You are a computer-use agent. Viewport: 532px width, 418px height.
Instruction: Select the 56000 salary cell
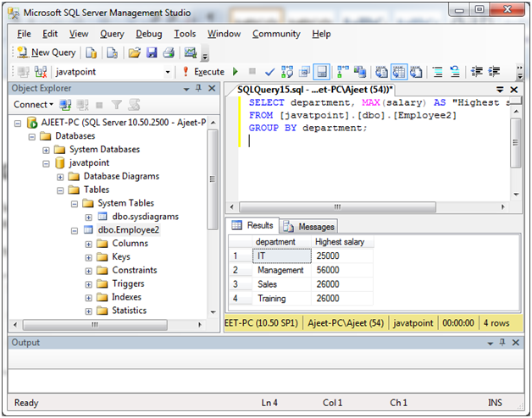click(342, 270)
